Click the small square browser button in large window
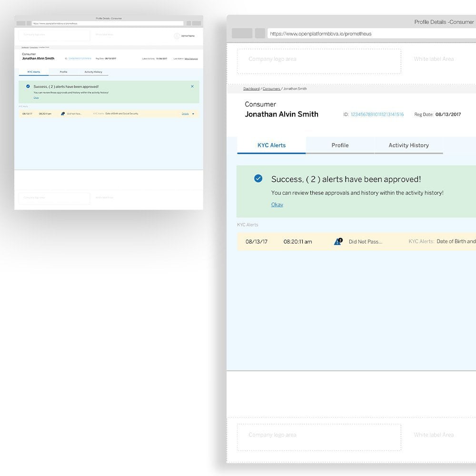The width and height of the screenshot is (476, 476). tap(260, 33)
